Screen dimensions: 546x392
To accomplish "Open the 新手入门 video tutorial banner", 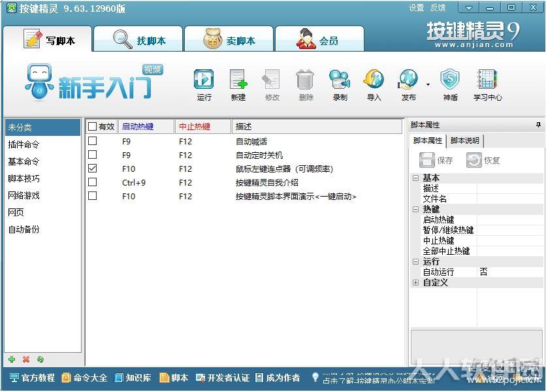I will [x=94, y=82].
